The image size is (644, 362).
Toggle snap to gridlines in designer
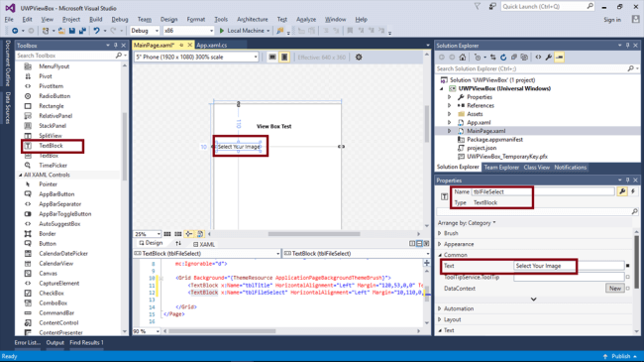click(x=178, y=234)
